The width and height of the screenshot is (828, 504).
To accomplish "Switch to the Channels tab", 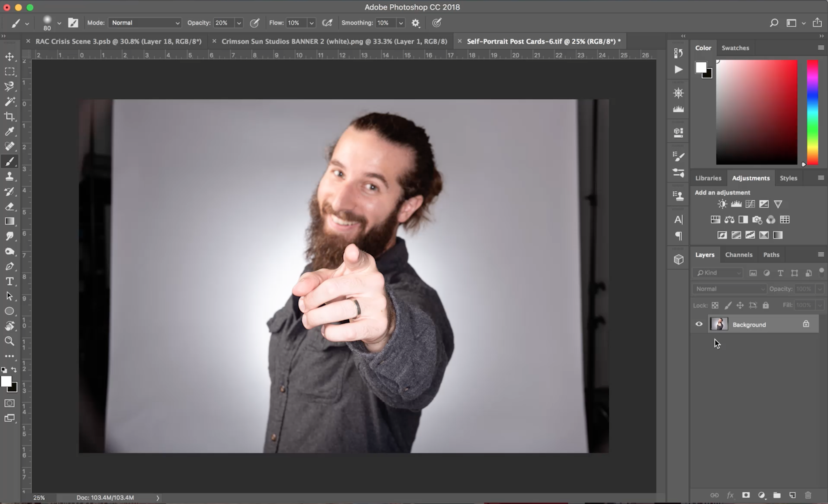I will coord(738,255).
